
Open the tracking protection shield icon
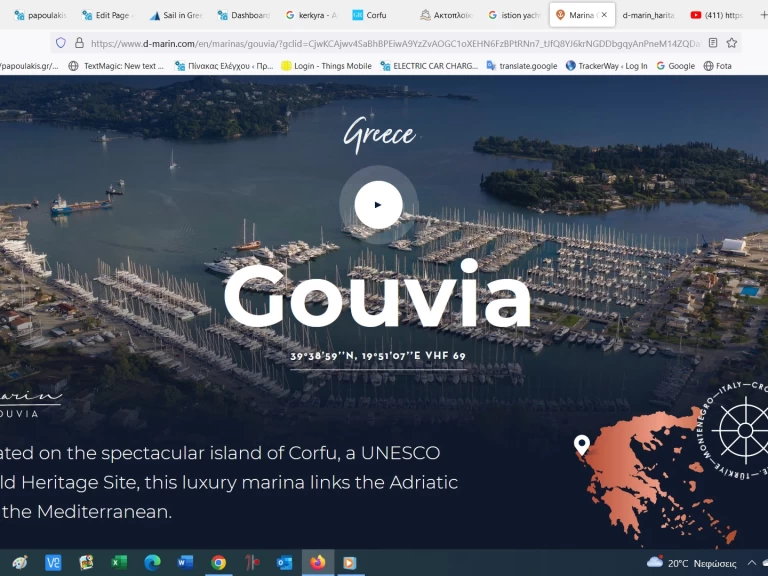(61, 43)
